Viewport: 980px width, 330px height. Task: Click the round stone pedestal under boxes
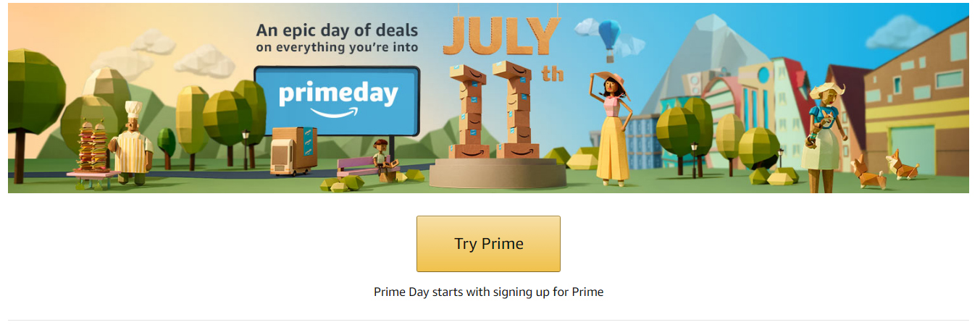(497, 172)
